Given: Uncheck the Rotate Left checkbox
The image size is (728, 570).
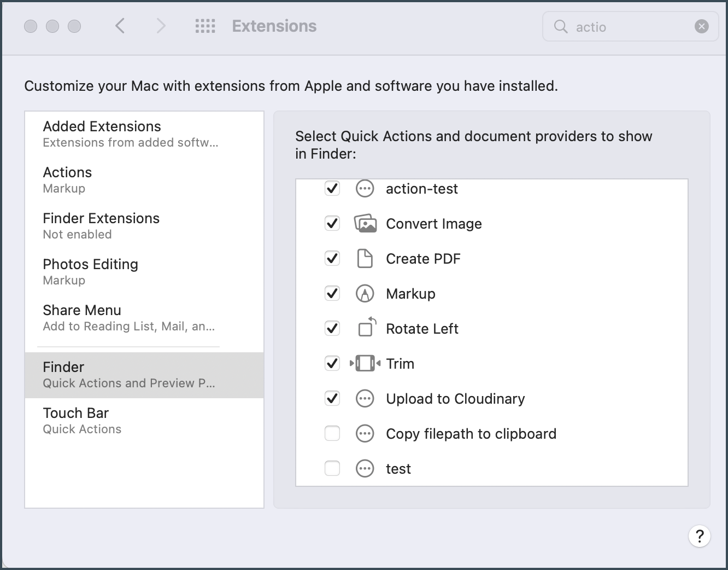Looking at the screenshot, I should [x=332, y=329].
